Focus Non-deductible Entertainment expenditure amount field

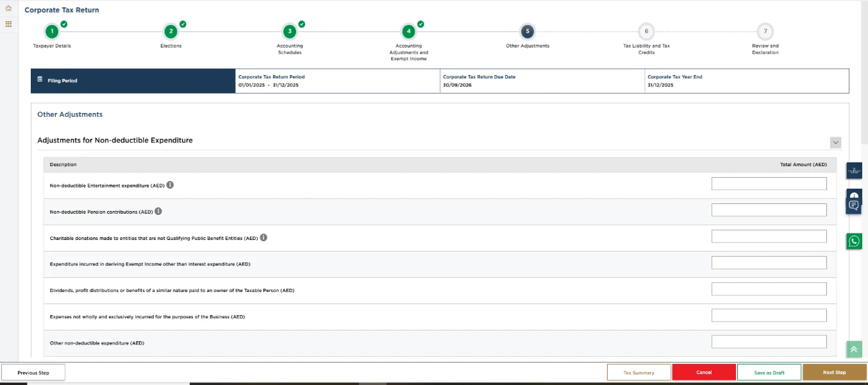769,184
